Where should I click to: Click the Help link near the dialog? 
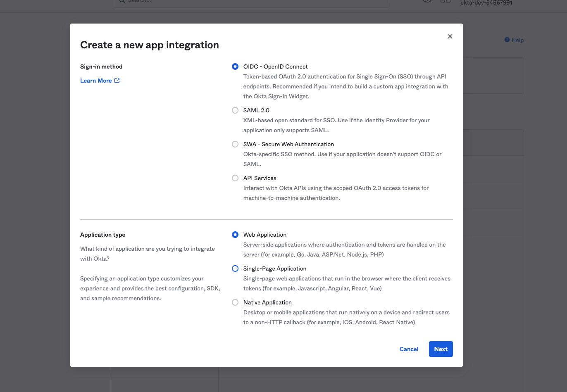coord(517,40)
